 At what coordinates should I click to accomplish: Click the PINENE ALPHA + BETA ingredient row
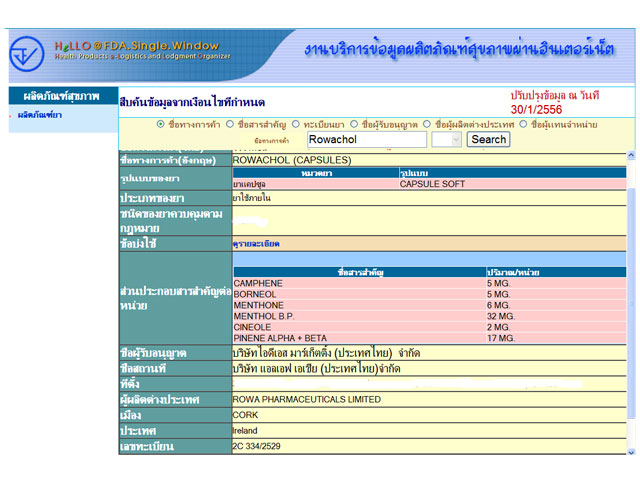[430, 338]
